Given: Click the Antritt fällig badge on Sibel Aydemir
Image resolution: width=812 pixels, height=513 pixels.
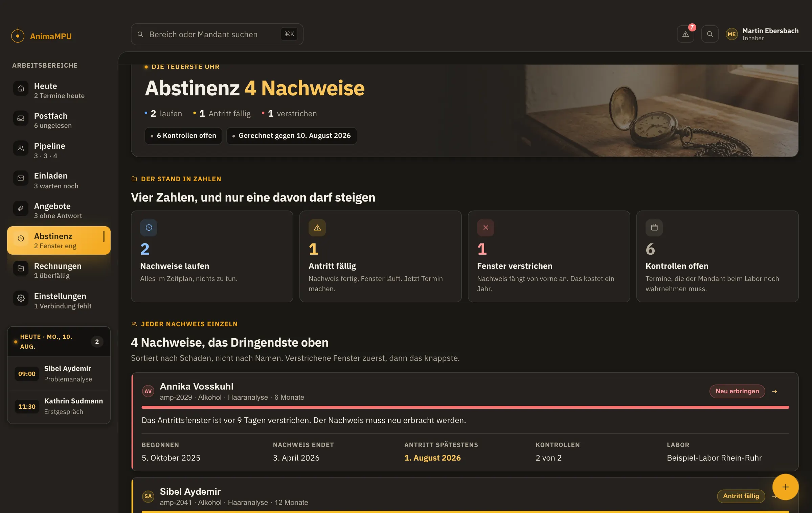Looking at the screenshot, I should [x=741, y=496].
